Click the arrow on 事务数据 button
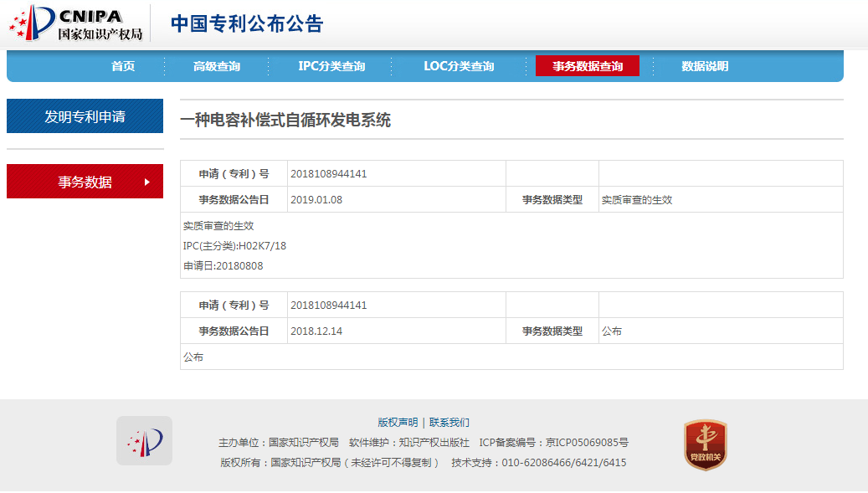868x493 pixels. tap(146, 182)
